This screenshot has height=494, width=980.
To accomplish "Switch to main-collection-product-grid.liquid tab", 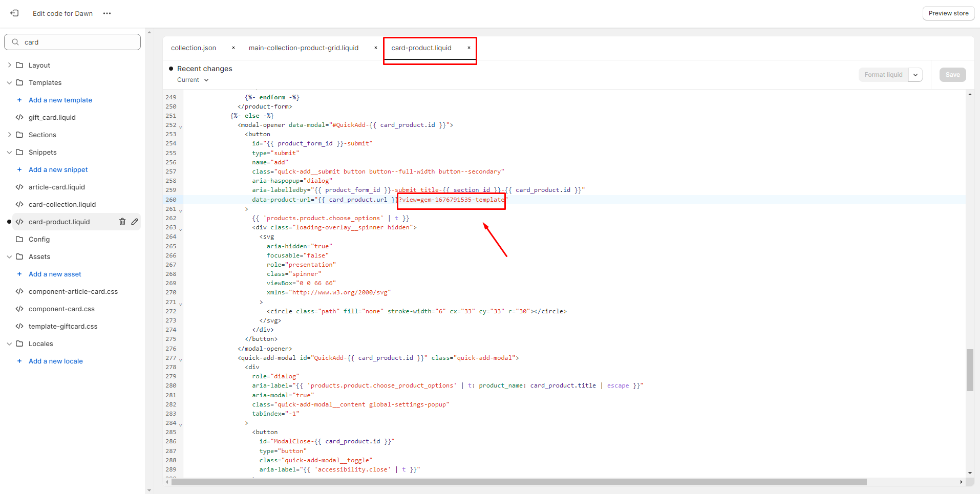I will pyautogui.click(x=304, y=48).
